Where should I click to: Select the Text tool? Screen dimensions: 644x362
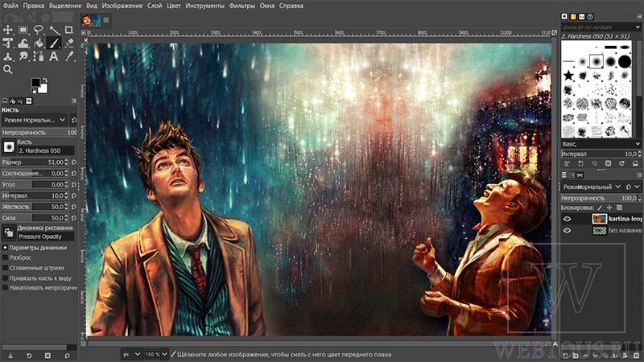click(54, 56)
